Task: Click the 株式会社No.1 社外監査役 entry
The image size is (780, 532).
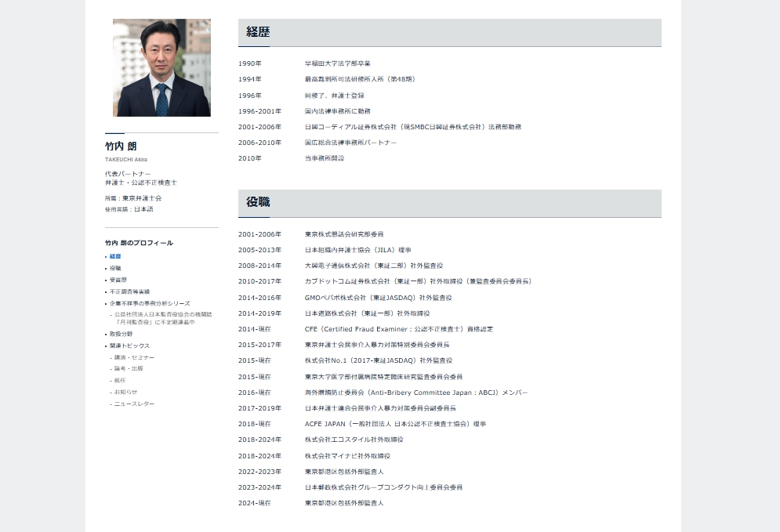Action: [379, 360]
